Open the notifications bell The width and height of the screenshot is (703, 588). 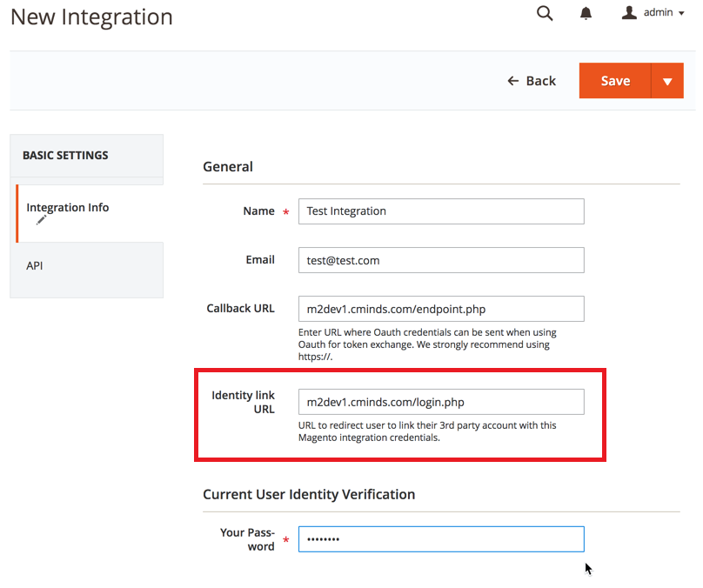tap(586, 13)
